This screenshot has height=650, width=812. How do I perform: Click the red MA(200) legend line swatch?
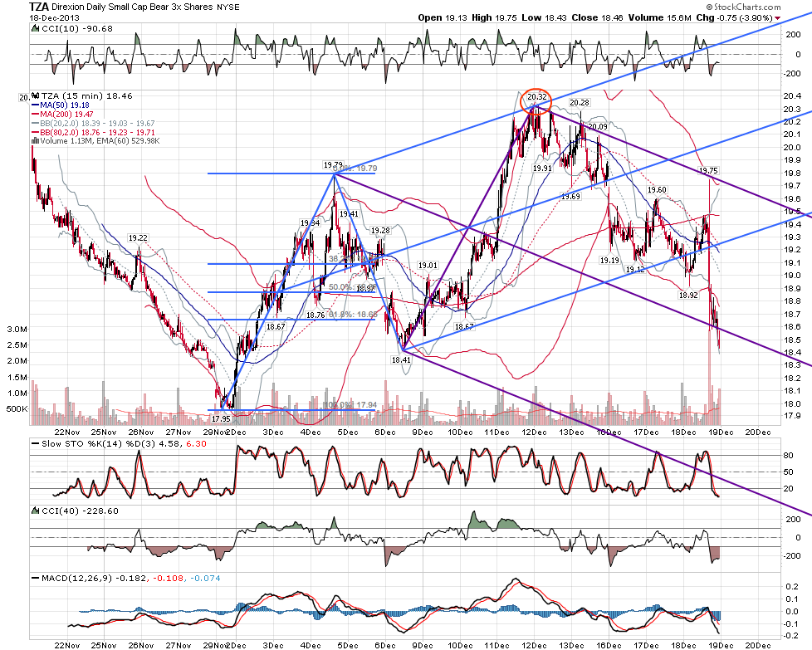[35, 115]
